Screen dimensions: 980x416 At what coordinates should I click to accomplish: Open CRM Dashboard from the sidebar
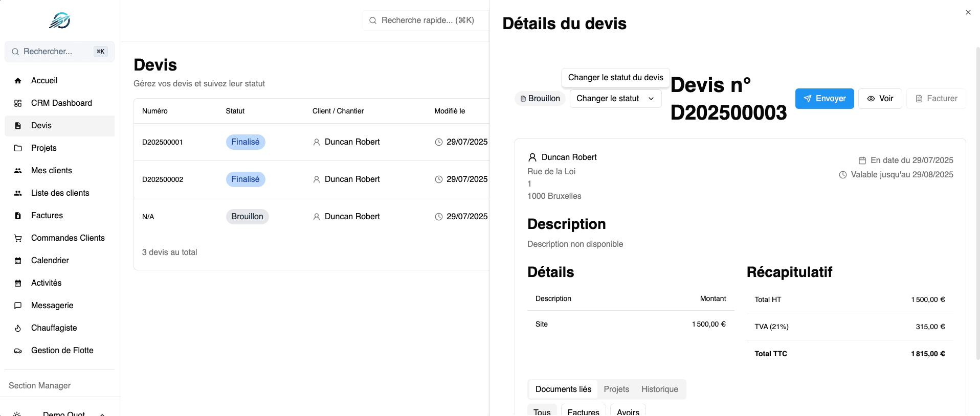tap(59, 103)
